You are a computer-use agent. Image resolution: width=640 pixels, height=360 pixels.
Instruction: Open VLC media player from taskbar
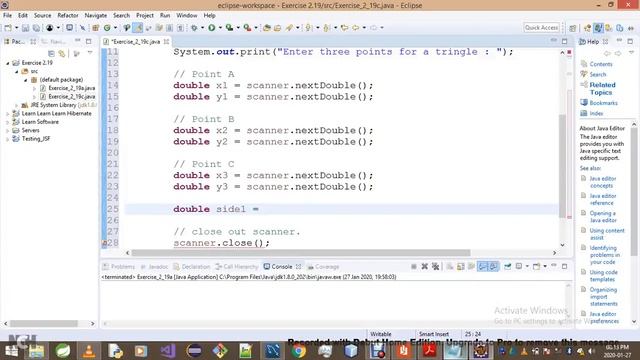[x=89, y=351]
